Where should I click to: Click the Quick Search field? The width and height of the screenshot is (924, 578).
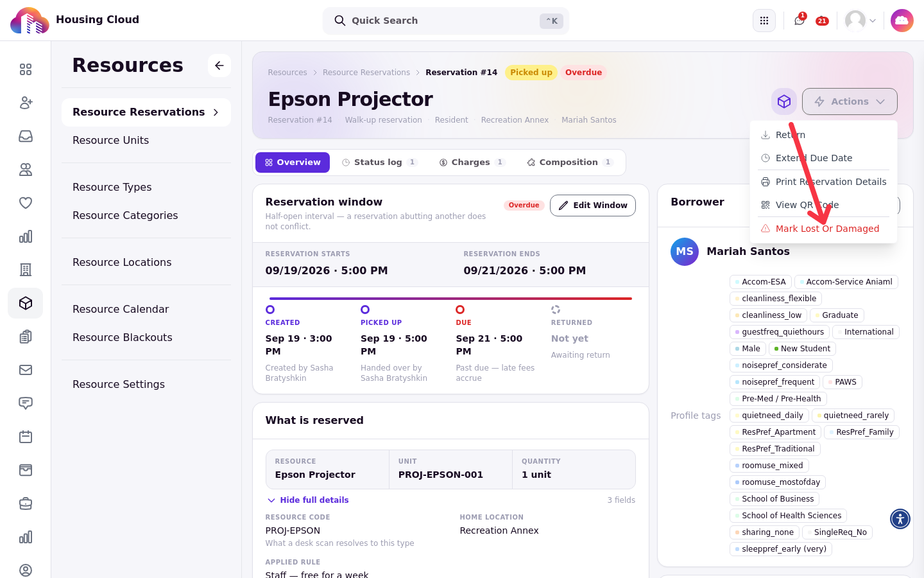tap(446, 21)
